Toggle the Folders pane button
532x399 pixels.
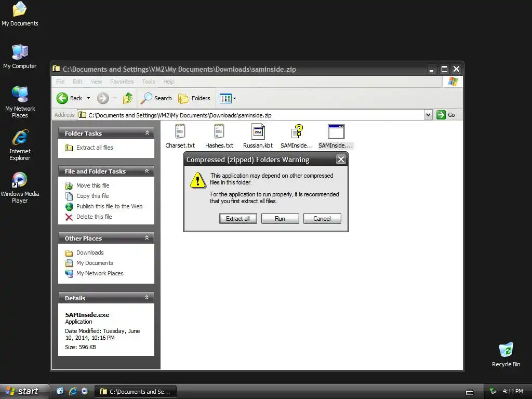tap(194, 98)
